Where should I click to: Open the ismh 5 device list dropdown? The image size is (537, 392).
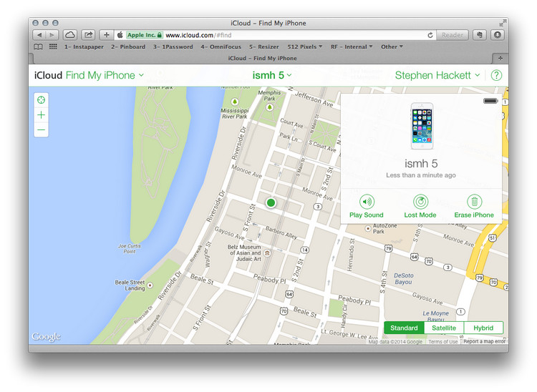(x=272, y=75)
